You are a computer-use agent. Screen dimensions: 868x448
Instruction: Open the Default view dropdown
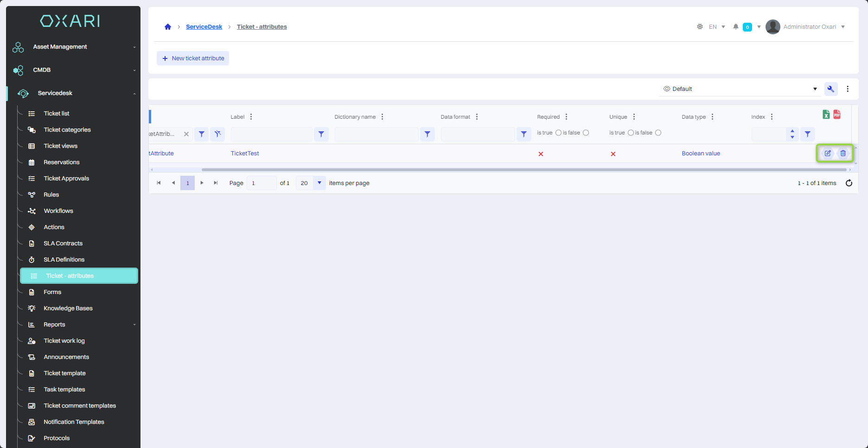click(x=740, y=89)
